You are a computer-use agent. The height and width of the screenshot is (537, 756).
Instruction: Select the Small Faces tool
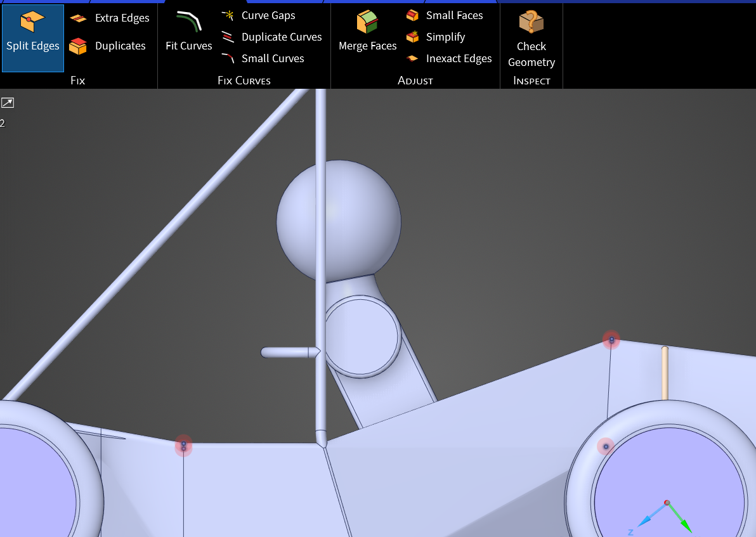pyautogui.click(x=444, y=15)
